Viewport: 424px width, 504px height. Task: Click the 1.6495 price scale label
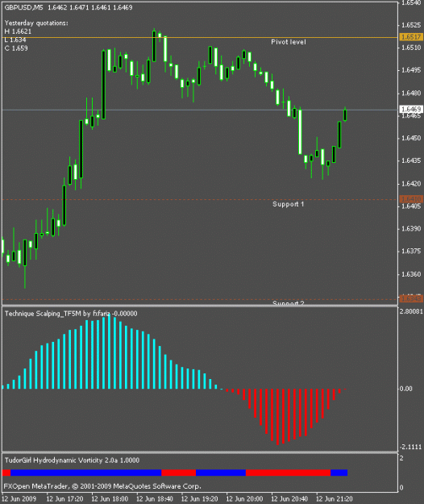coord(411,70)
